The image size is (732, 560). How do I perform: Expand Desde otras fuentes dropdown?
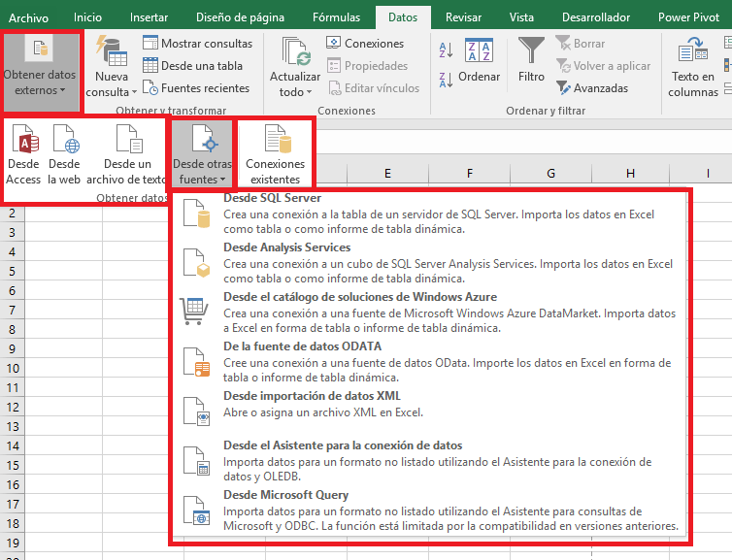click(202, 155)
